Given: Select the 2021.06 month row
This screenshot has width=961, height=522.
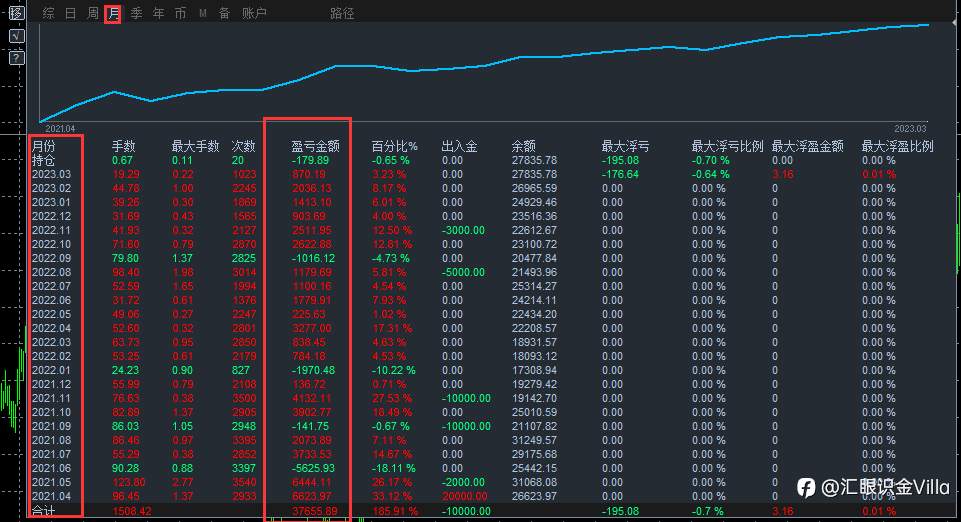Looking at the screenshot, I should [51, 469].
